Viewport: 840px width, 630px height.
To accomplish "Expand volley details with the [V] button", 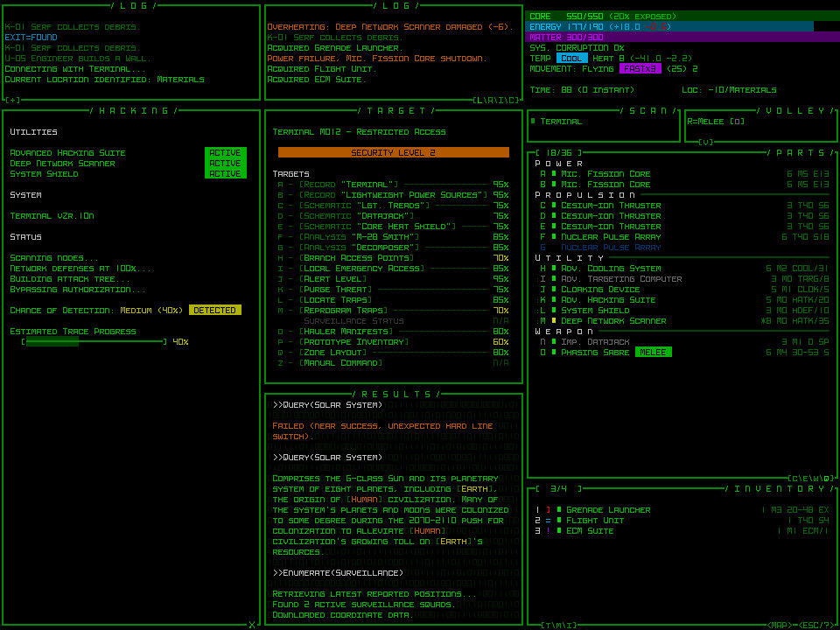I will [706, 142].
